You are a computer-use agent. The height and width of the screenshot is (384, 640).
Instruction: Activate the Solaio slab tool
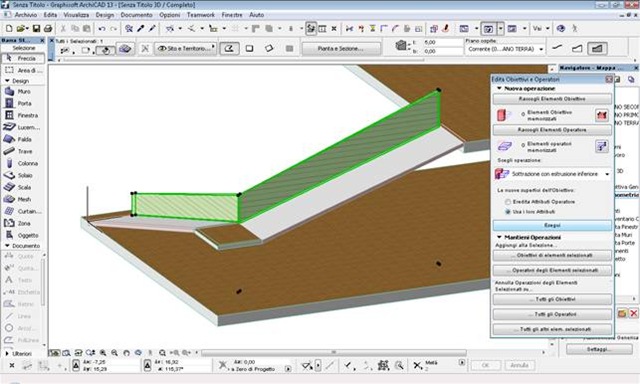(x=23, y=175)
